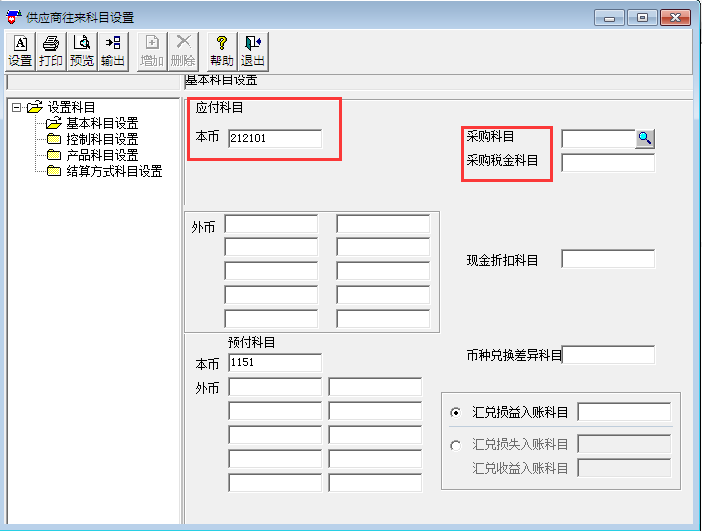Open 控制科目设置 in the tree
Viewport: 702px width, 531px height.
[x=102, y=139]
